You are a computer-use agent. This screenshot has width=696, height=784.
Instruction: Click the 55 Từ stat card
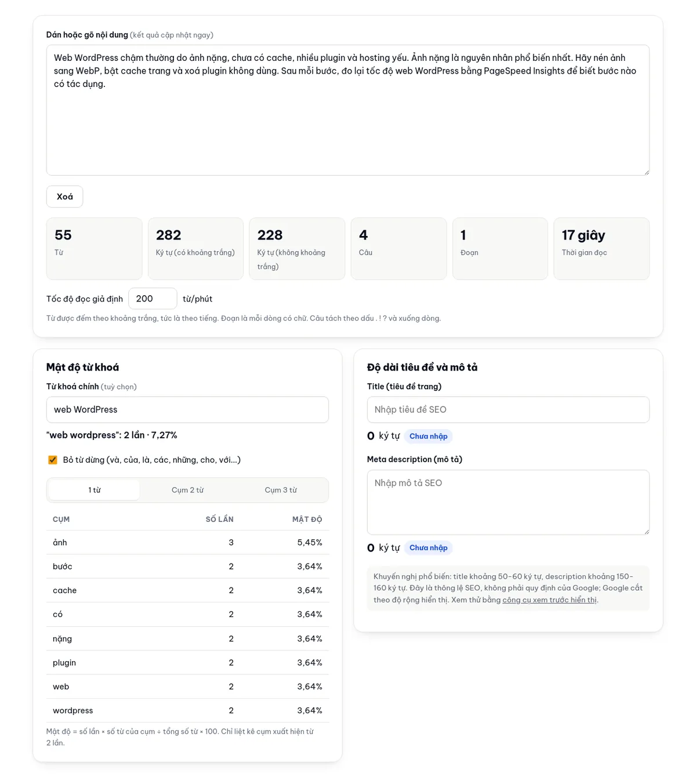pos(95,249)
